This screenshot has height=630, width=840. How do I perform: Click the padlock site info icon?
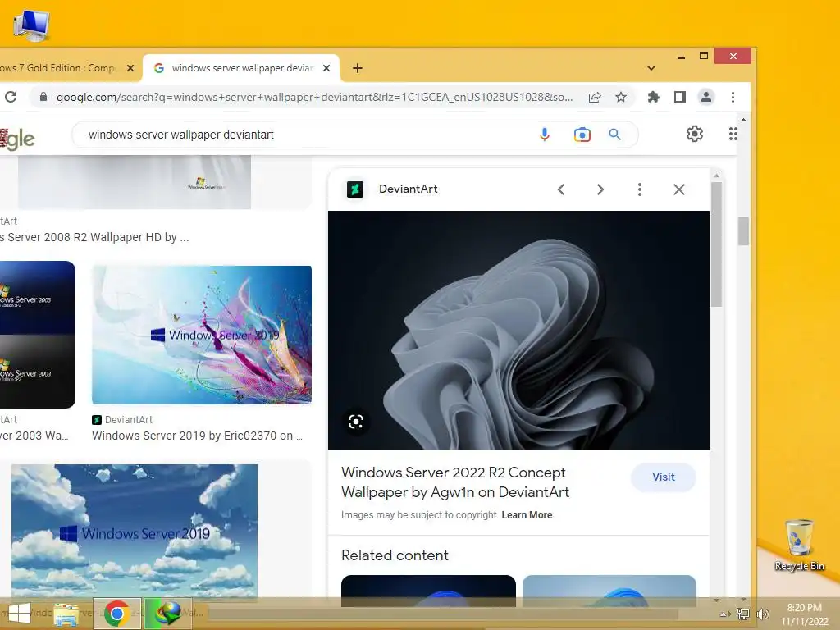(x=43, y=97)
